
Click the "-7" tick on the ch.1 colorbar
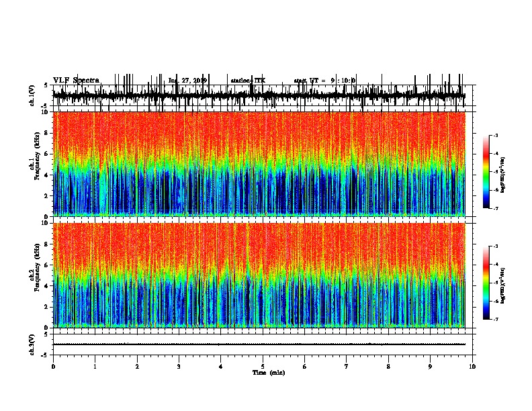pos(495,208)
